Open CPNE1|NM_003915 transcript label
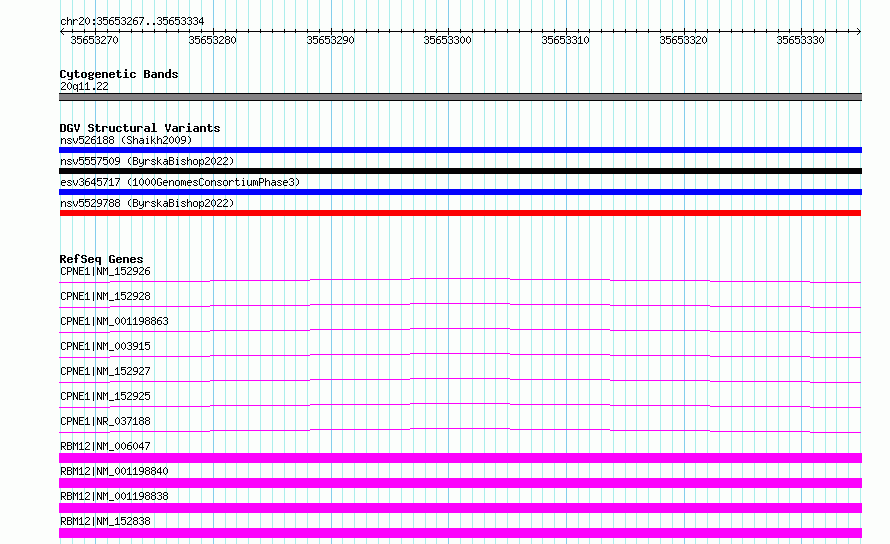 coord(105,346)
